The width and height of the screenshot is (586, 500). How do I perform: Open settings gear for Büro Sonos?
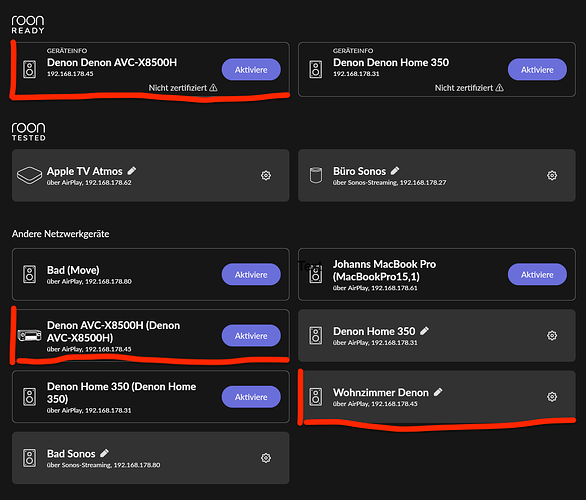[552, 175]
